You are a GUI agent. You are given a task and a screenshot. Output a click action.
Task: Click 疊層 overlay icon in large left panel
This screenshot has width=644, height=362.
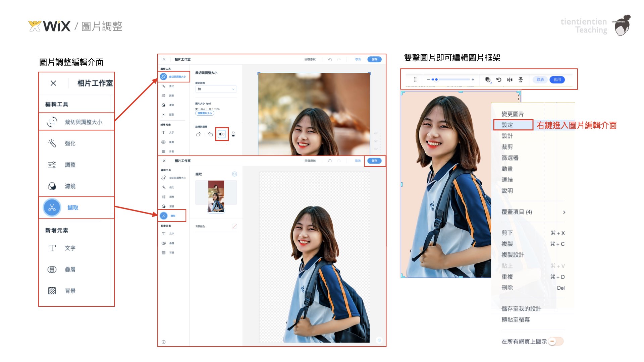coord(52,269)
